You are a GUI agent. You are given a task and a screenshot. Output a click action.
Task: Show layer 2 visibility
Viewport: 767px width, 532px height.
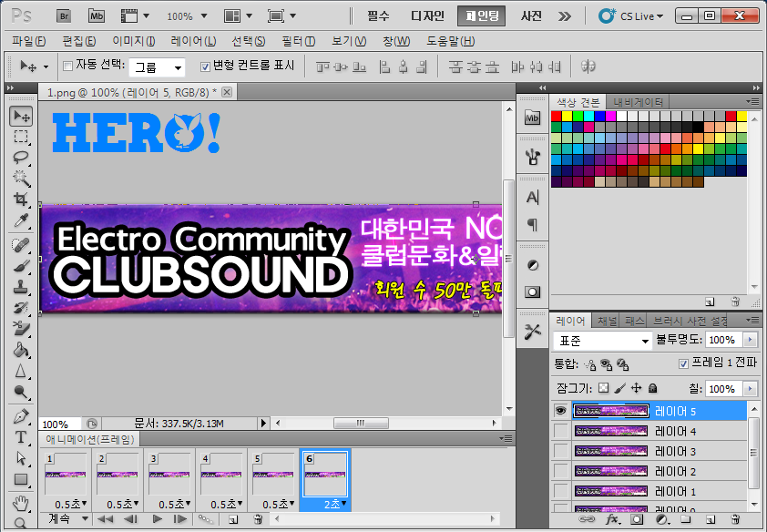(560, 471)
